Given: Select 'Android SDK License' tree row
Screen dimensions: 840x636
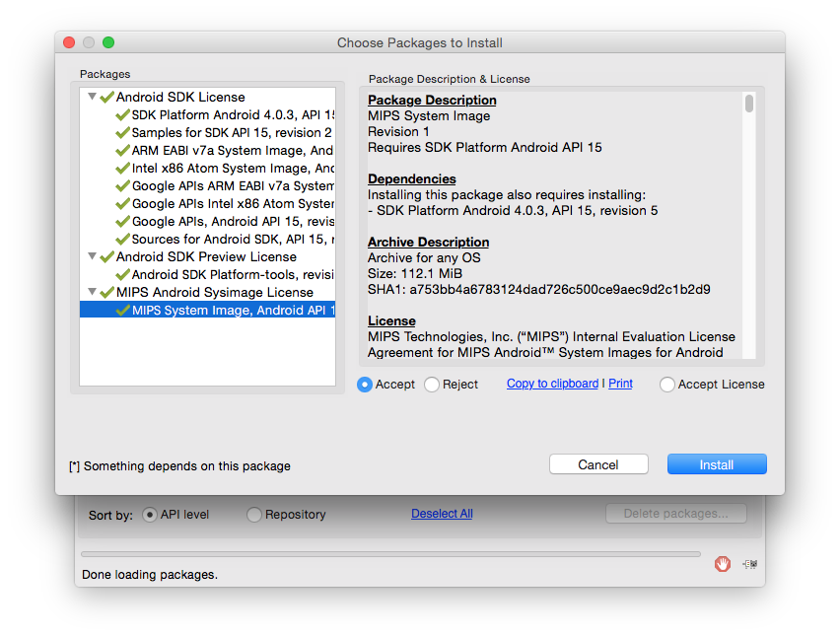Looking at the screenshot, I should click(x=207, y=97).
